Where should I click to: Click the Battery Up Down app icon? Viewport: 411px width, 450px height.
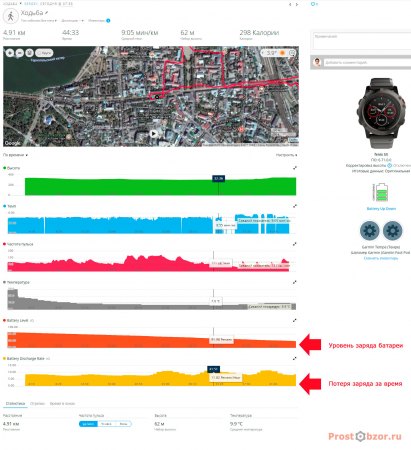[x=381, y=193]
